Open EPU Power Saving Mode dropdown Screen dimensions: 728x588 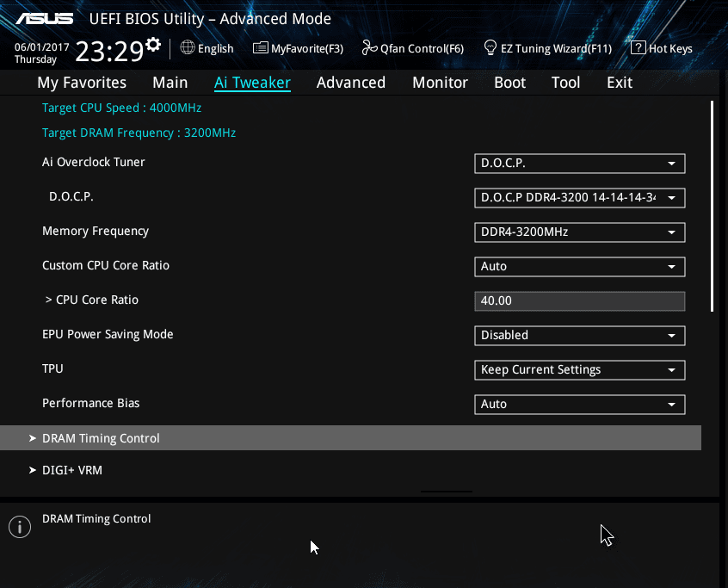point(579,336)
